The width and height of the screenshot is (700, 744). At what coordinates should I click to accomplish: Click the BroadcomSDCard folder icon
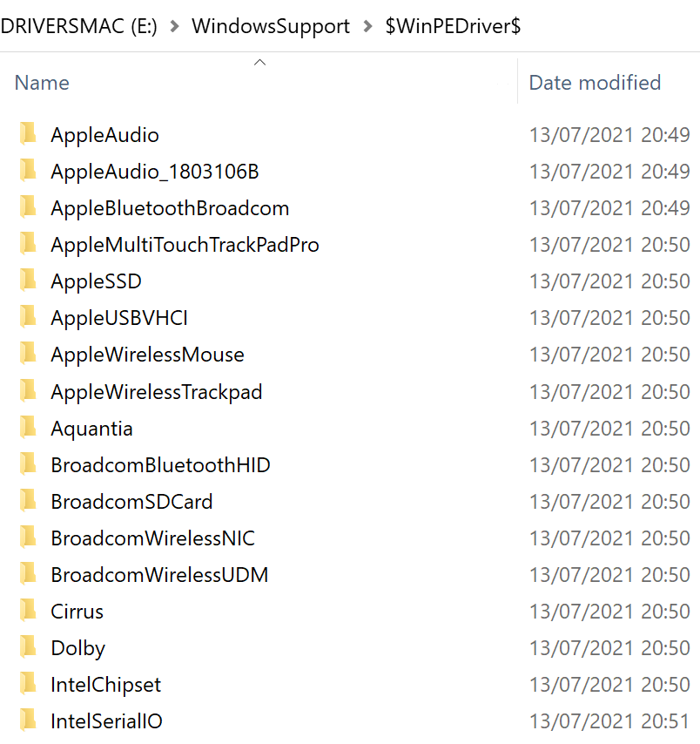point(28,500)
